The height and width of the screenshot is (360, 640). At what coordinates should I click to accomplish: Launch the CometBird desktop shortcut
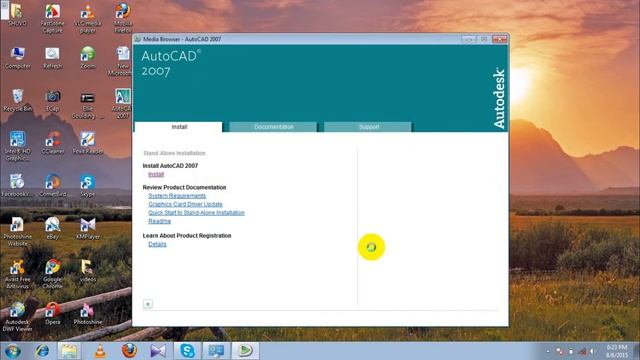[52, 186]
